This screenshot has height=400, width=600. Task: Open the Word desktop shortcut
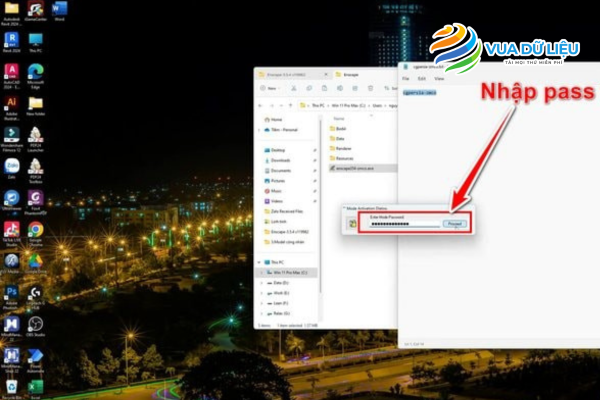[x=59, y=10]
